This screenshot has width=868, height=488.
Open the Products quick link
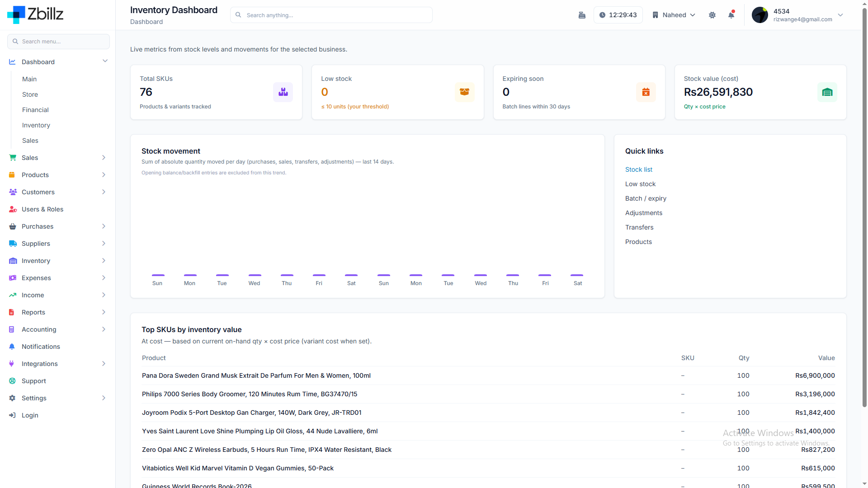pyautogui.click(x=638, y=242)
